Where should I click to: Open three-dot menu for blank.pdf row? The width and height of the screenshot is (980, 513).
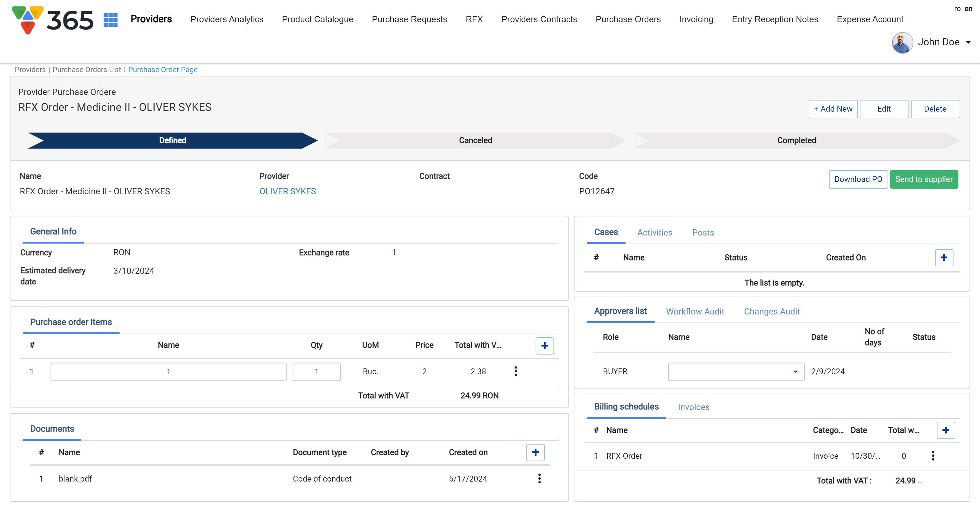[539, 478]
